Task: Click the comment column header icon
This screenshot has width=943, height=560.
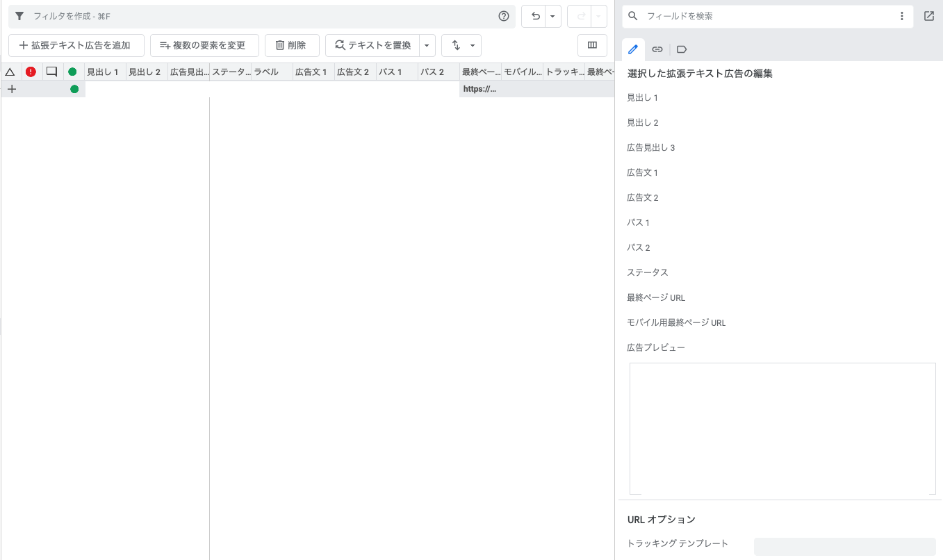Action: tap(51, 72)
